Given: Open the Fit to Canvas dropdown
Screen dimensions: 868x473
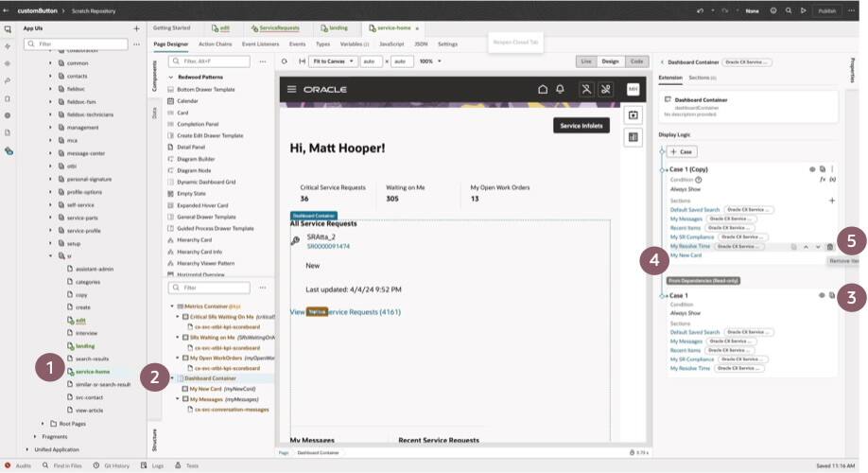Looking at the screenshot, I should point(333,61).
